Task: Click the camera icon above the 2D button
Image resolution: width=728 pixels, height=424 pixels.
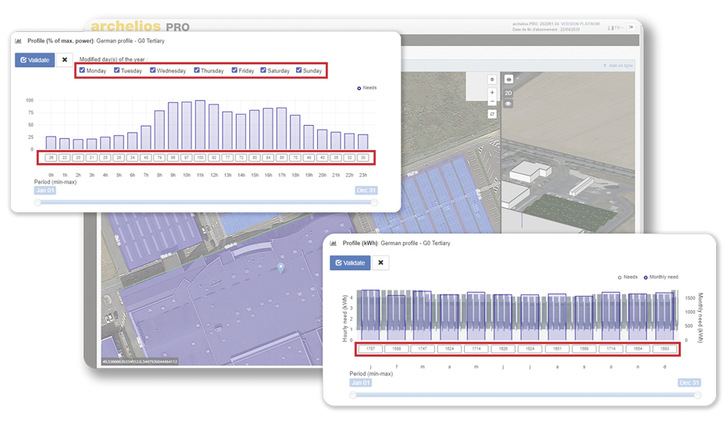Action: 509,78
